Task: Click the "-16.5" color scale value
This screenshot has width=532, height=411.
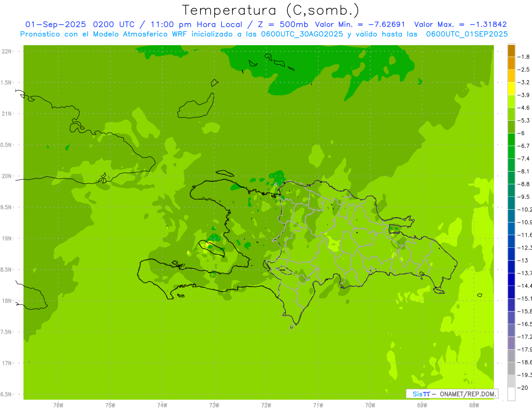Action: coord(525,324)
